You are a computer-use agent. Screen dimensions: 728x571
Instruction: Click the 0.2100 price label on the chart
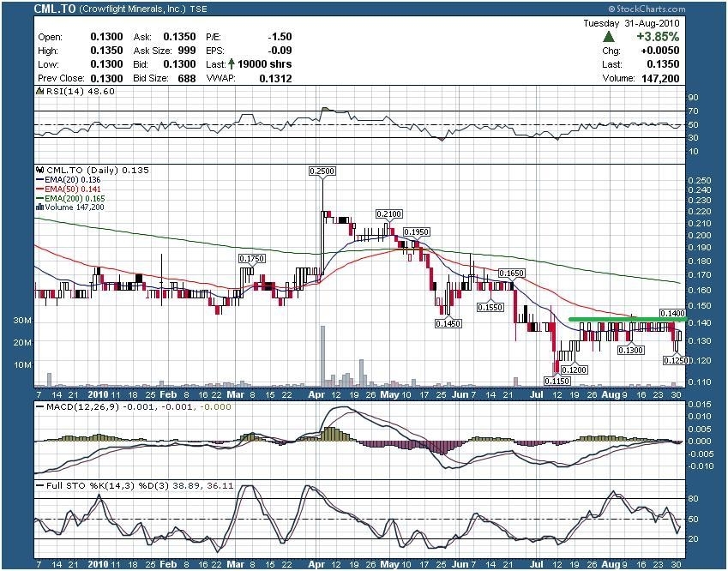click(389, 214)
